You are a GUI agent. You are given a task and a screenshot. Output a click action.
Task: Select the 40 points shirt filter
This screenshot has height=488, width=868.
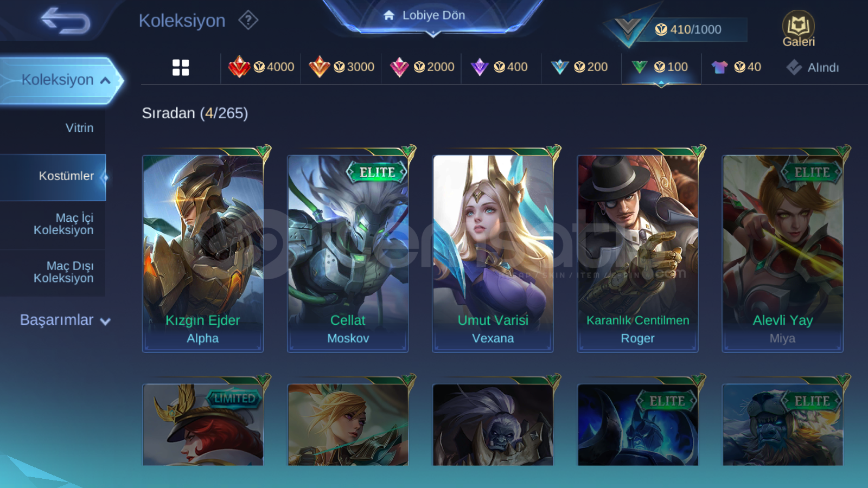click(736, 67)
